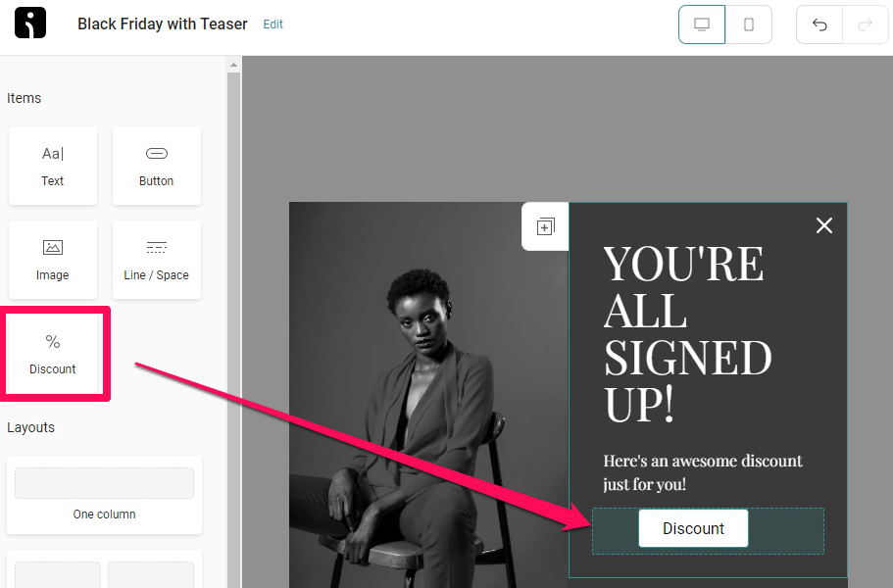893x588 pixels.
Task: Open the app logo home icon
Action: click(x=30, y=23)
